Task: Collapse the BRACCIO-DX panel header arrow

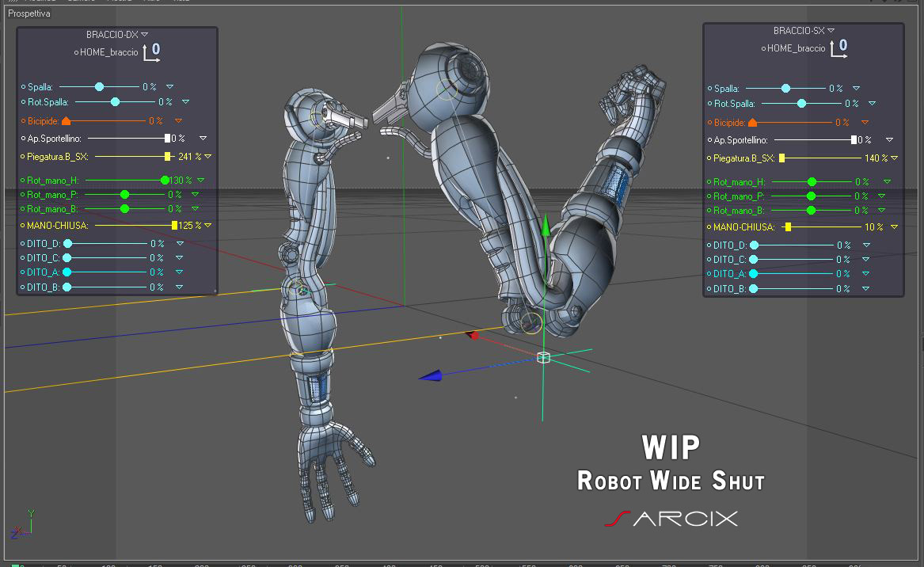Action: [x=145, y=35]
